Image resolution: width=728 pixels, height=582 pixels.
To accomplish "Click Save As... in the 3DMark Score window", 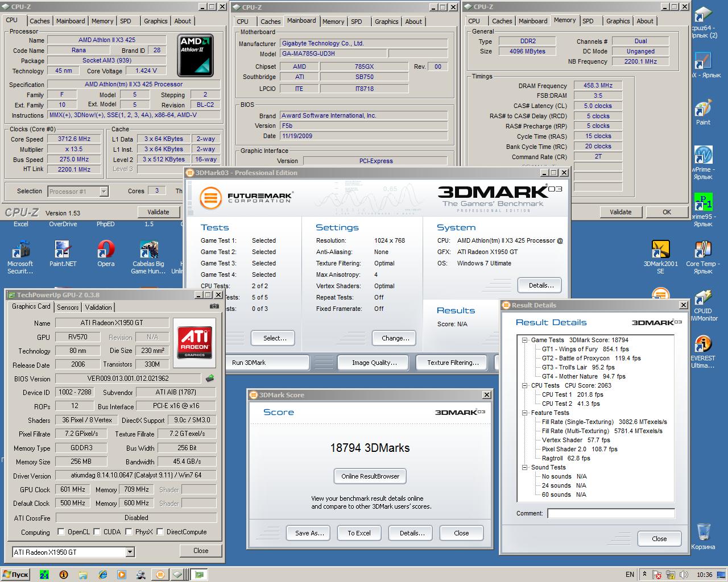I will 309,533.
